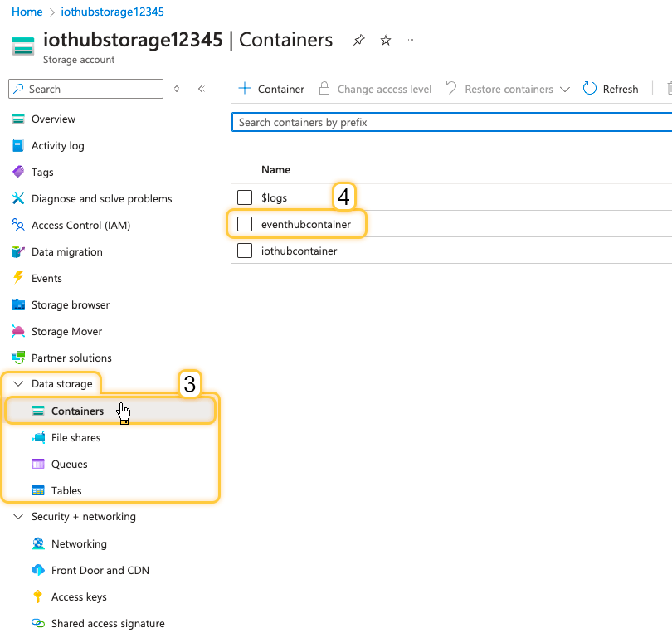Open Access keys key icon
This screenshot has height=633, width=672.
pos(37,596)
